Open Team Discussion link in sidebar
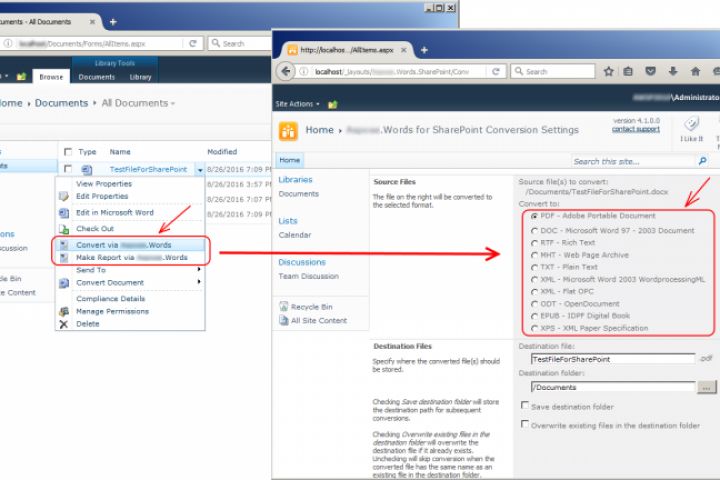The height and width of the screenshot is (480, 720). 308,276
